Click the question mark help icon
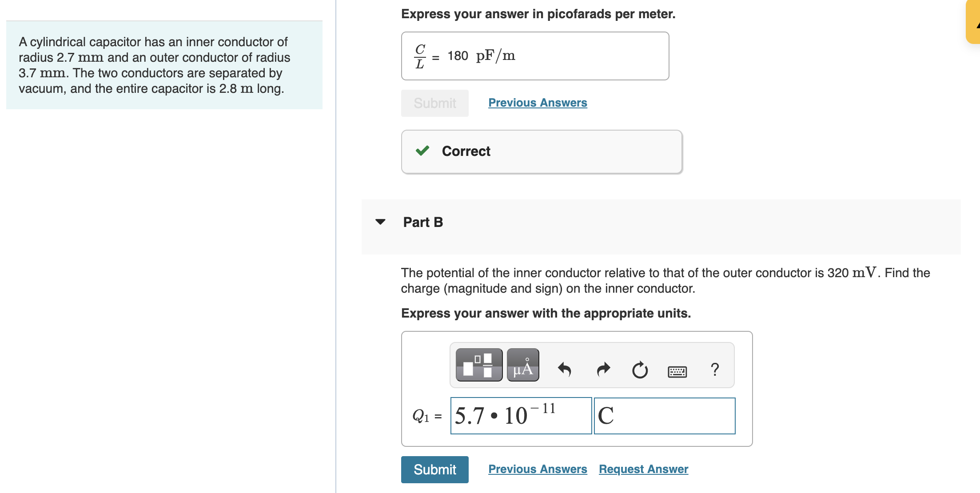This screenshot has width=980, height=493. click(715, 369)
